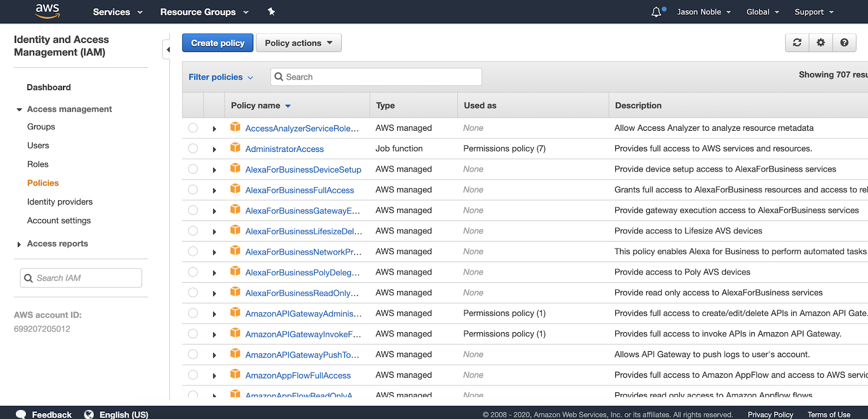Expand the AmazonAPIGatewayInvokeF row details
This screenshot has height=419, width=868.
click(214, 335)
